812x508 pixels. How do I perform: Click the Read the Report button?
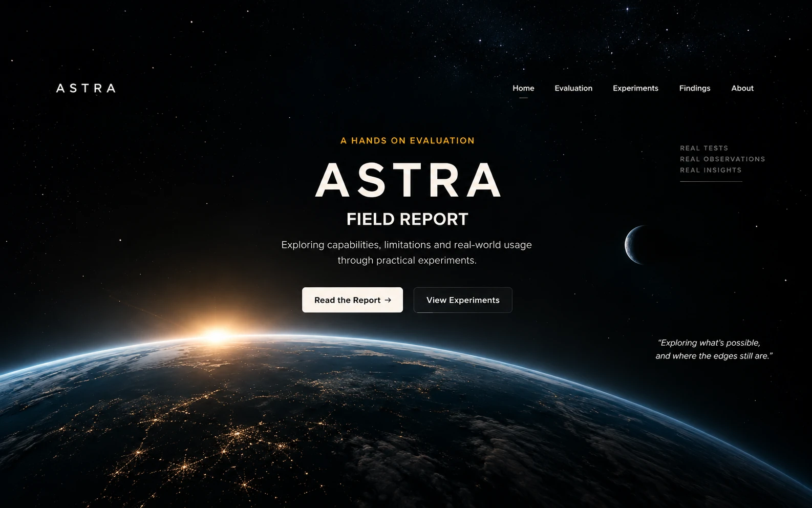coord(352,300)
